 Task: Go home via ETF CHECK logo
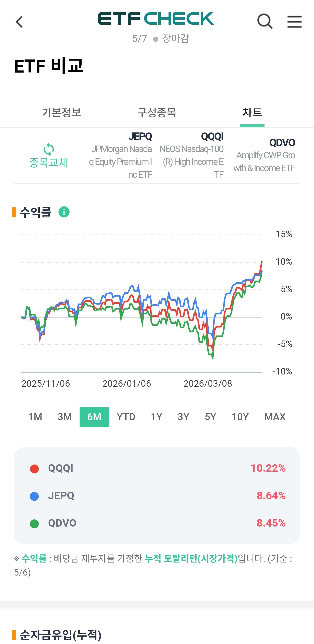pos(156,19)
